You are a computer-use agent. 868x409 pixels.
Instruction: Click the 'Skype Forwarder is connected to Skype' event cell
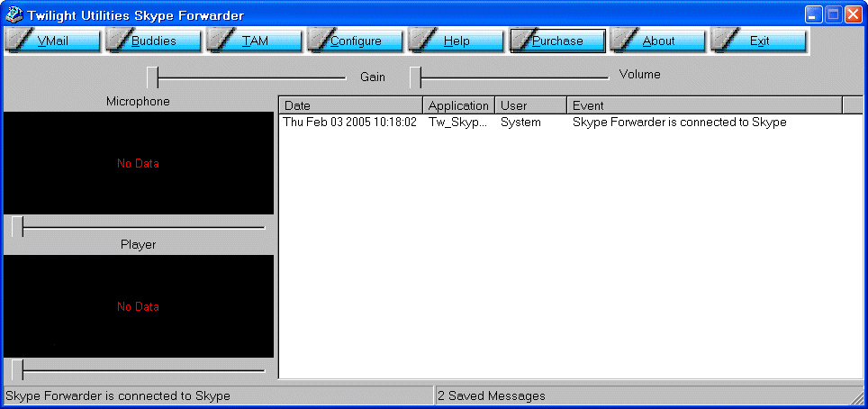point(680,123)
